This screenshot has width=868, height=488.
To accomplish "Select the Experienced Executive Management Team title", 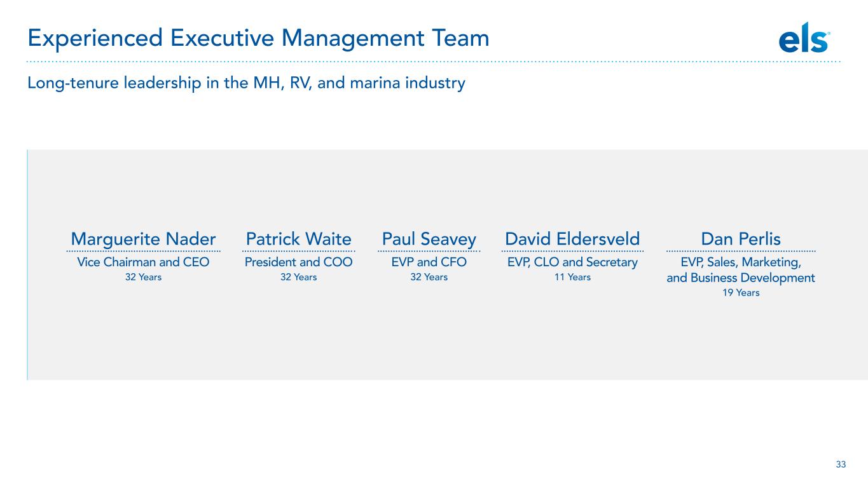I will click(x=258, y=39).
